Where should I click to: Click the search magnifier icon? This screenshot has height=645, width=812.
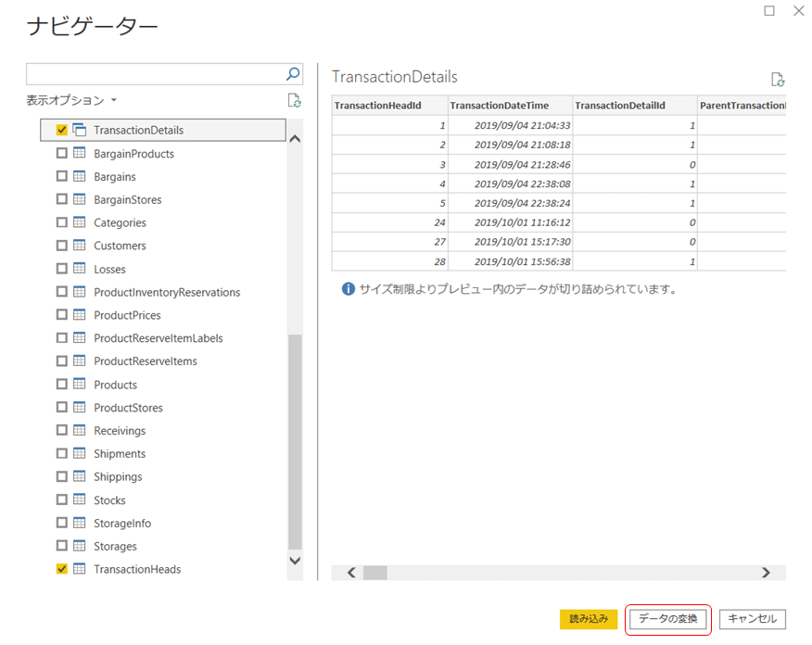point(293,74)
